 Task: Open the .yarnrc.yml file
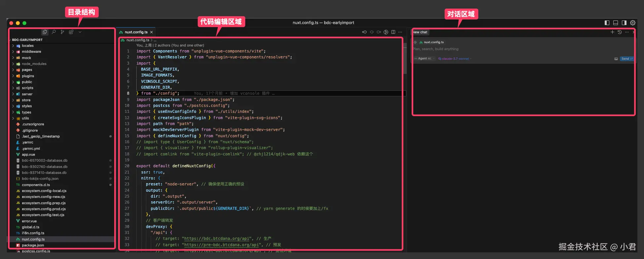pos(31,148)
